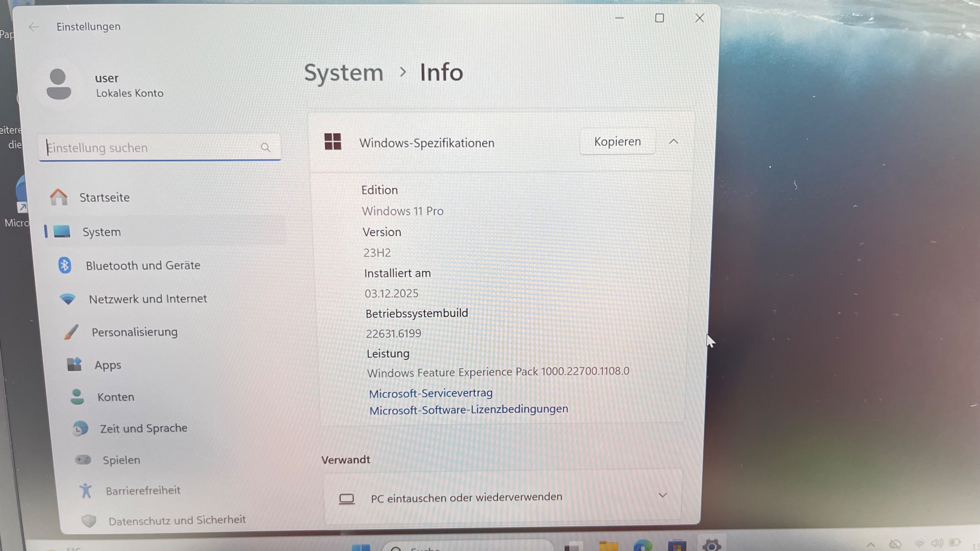This screenshot has height=551, width=980.
Task: Click the edition value Windows 11 Pro
Action: coord(403,211)
